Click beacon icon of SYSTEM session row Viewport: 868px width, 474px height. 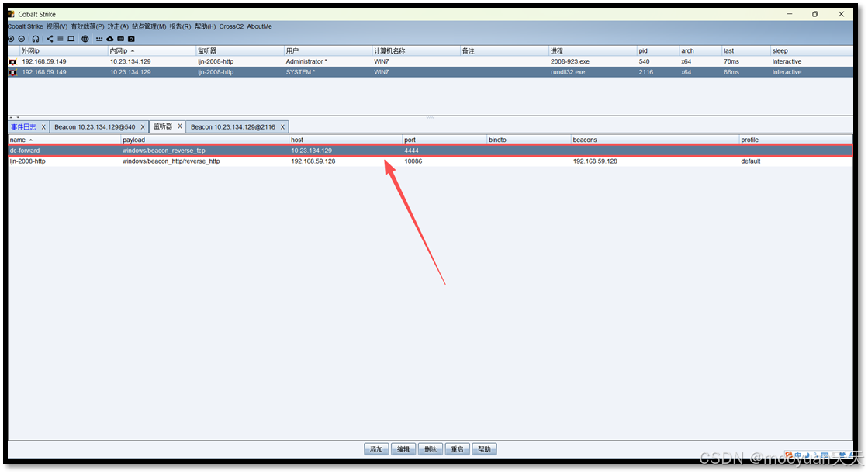coord(12,73)
